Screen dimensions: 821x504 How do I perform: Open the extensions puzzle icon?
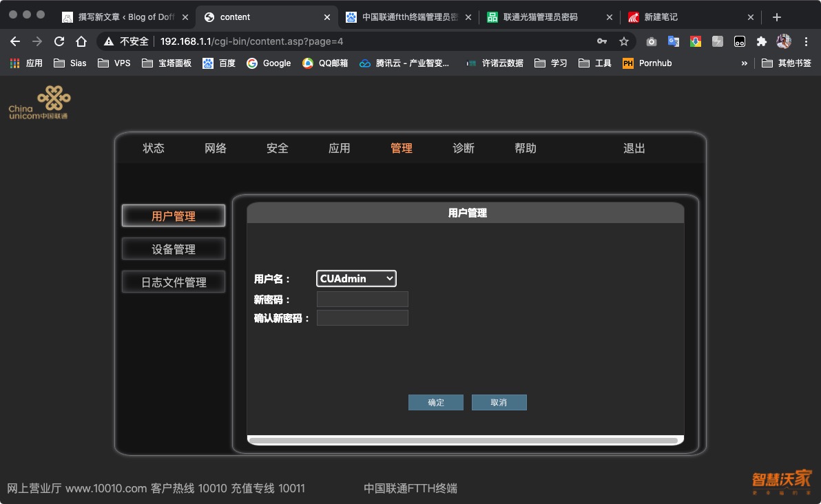pos(761,41)
